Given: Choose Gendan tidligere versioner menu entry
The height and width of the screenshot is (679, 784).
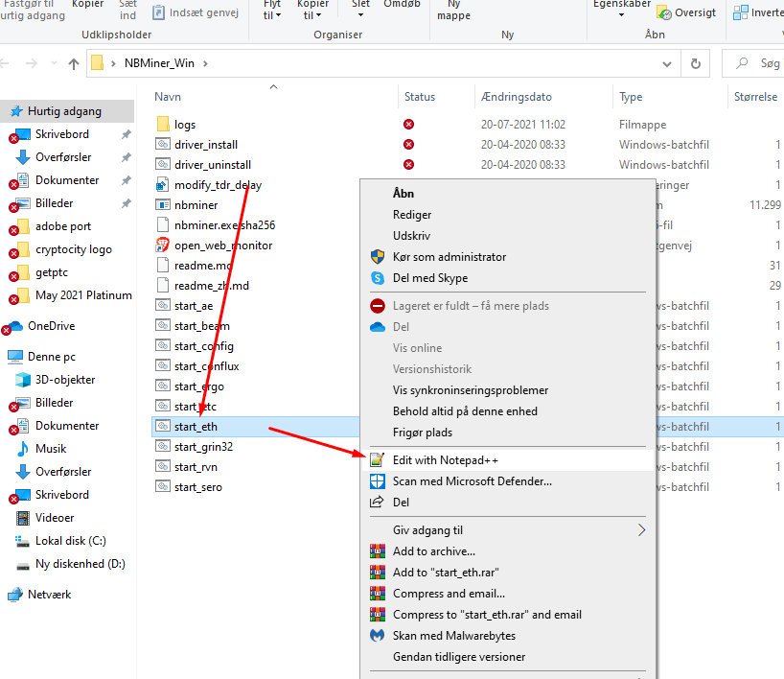Looking at the screenshot, I should (x=459, y=657).
